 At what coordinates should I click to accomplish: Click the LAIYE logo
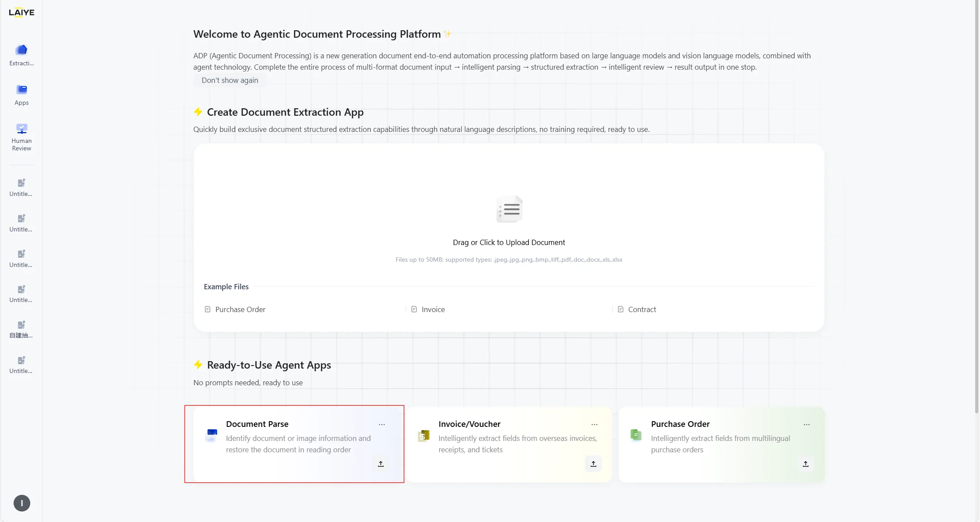[21, 12]
